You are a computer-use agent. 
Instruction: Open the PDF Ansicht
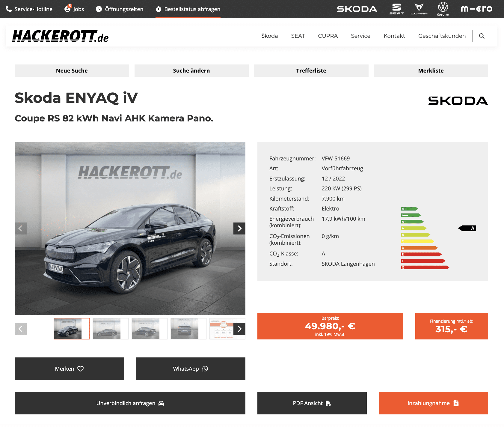(x=312, y=403)
